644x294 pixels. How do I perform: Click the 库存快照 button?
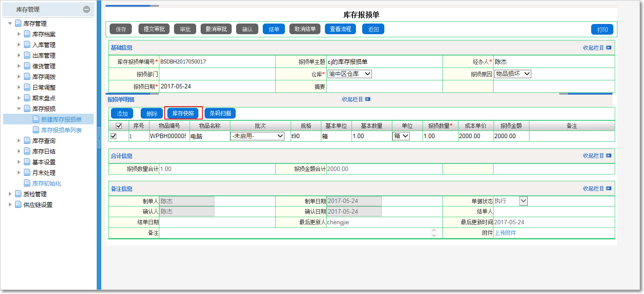point(183,113)
